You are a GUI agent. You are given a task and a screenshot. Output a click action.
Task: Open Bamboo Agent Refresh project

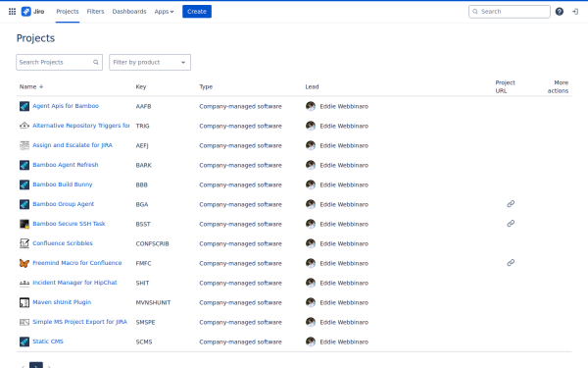pos(66,165)
